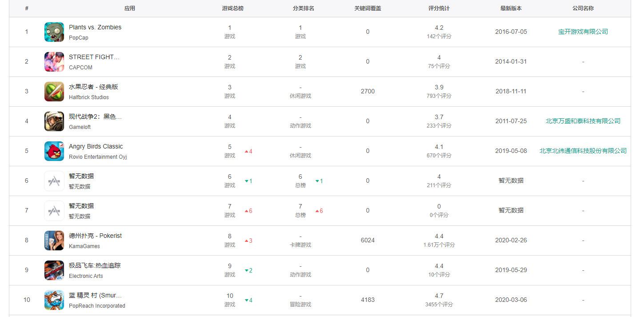Image resolution: width=644 pixels, height=317 pixels.
Task: Click category label 卡牌游戏 in Pokerist row
Action: point(300,245)
